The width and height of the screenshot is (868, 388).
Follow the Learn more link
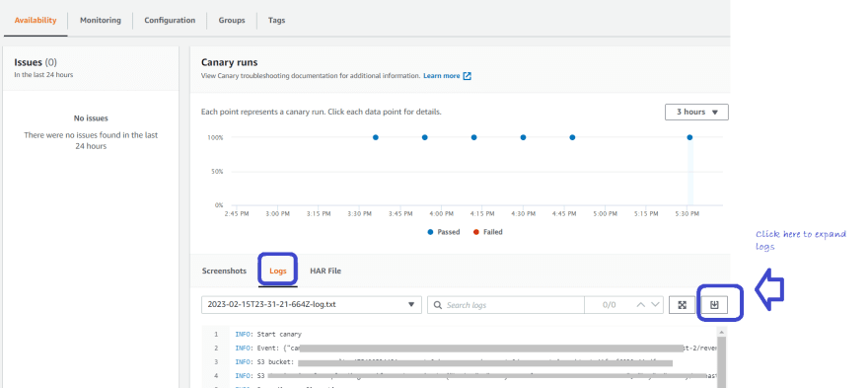click(x=442, y=76)
